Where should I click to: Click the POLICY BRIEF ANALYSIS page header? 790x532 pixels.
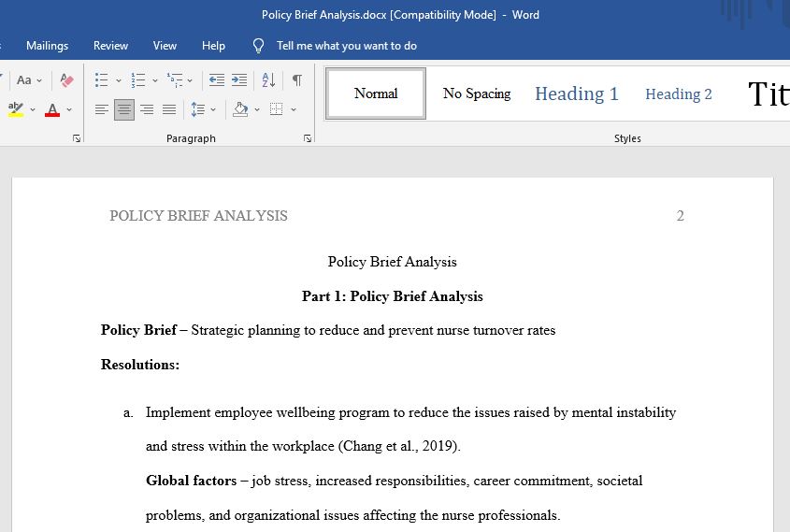pos(198,216)
